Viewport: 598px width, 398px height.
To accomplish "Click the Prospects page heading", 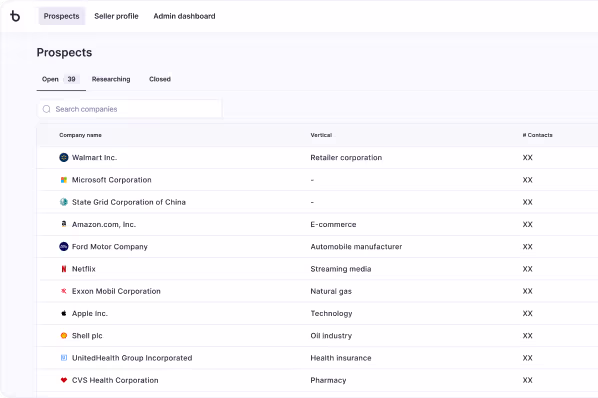I will tap(64, 52).
